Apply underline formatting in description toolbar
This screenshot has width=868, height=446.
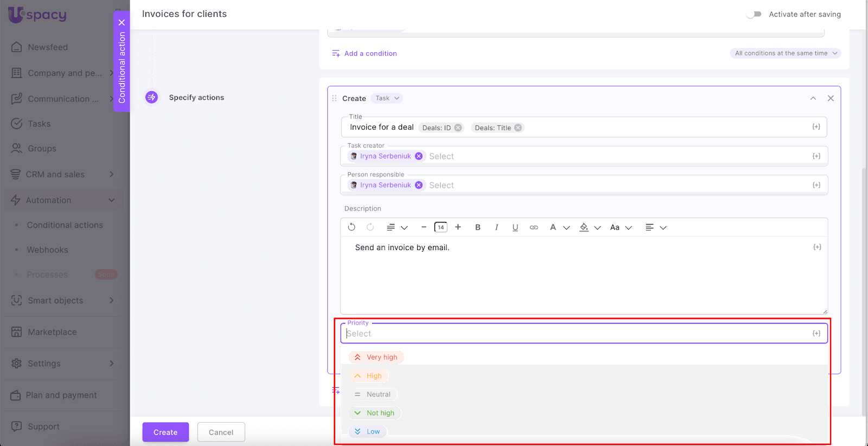point(515,227)
